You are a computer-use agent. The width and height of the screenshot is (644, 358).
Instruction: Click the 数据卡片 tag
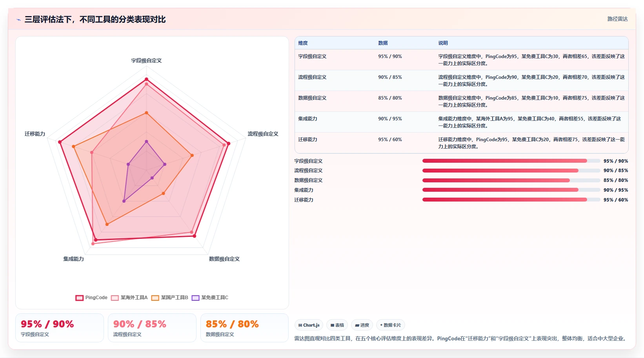(391, 325)
